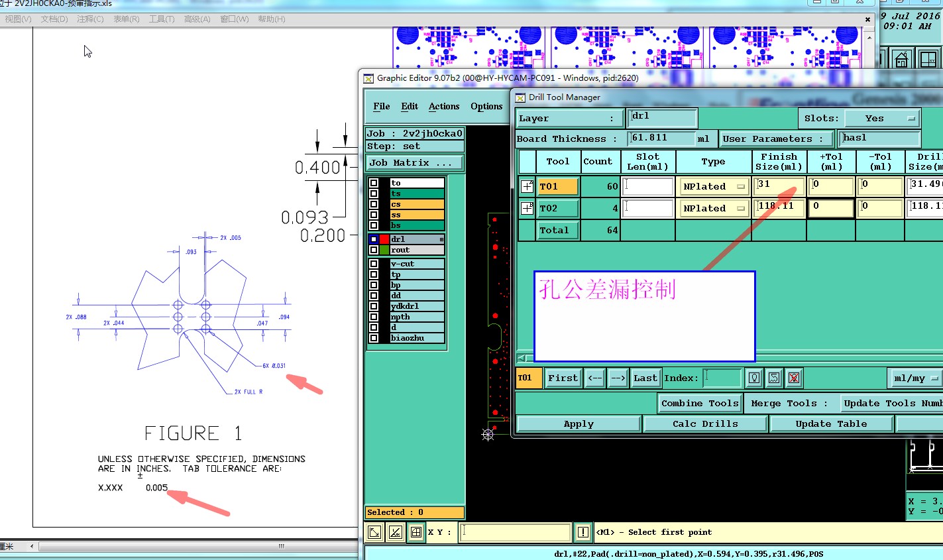Image resolution: width=943 pixels, height=560 pixels.
Task: Click the Last navigation button
Action: coord(645,378)
